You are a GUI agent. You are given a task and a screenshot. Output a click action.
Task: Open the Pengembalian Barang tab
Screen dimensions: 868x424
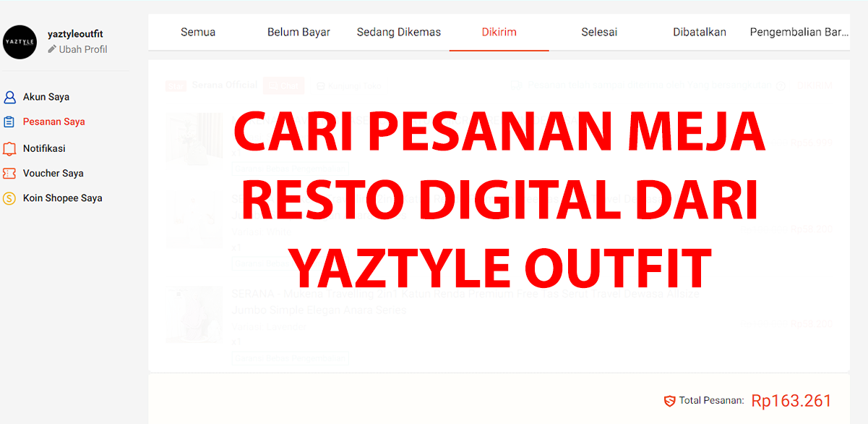point(799,32)
